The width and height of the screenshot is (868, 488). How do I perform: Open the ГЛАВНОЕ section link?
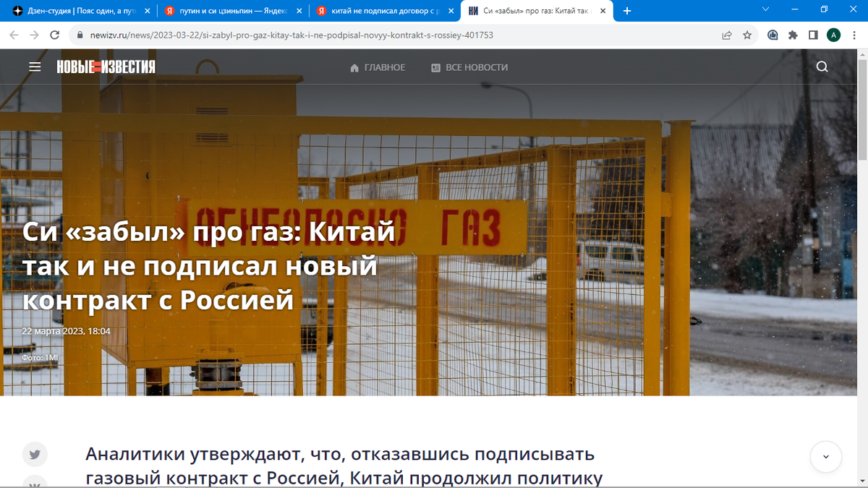click(378, 67)
